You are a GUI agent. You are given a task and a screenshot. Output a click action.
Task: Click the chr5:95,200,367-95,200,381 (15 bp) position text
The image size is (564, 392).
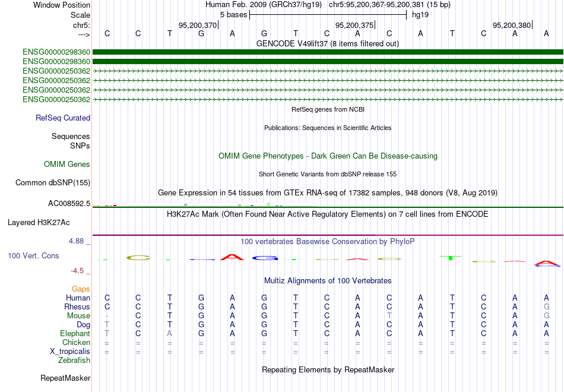[389, 5]
